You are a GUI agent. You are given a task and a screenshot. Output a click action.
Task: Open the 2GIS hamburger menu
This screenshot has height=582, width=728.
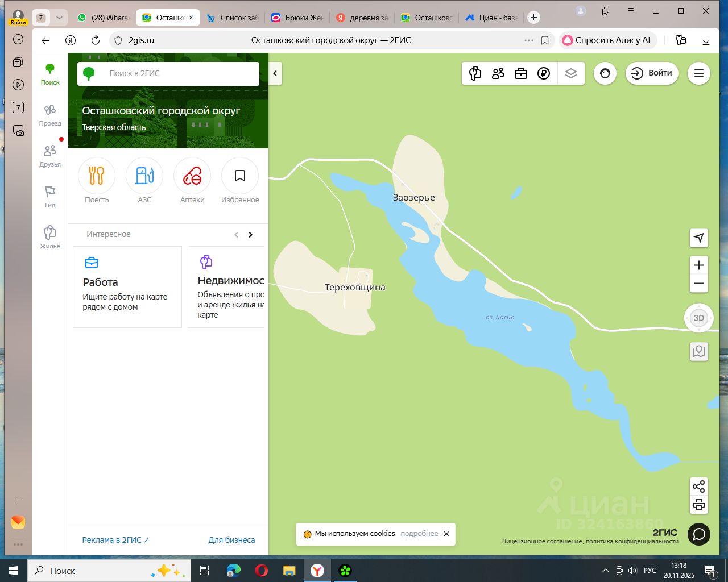tap(699, 73)
